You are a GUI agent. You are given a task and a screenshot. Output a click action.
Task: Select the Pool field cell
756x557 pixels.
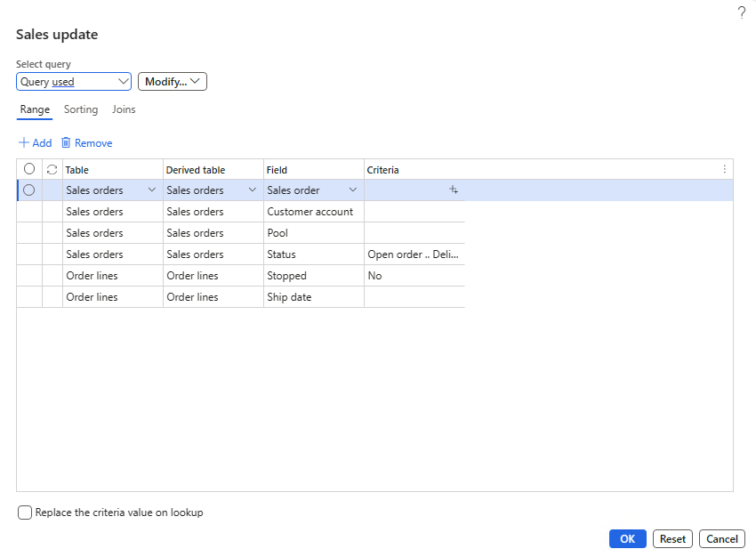[x=313, y=233]
